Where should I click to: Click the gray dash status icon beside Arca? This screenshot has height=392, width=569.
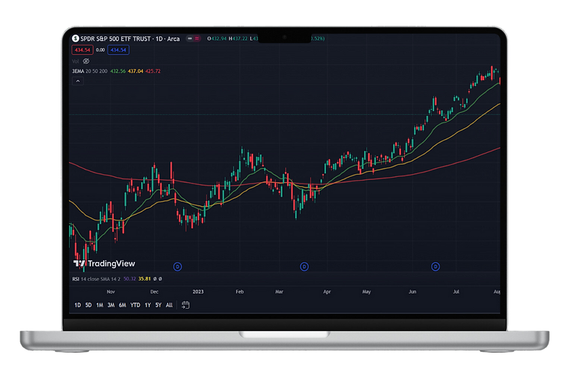pyautogui.click(x=190, y=39)
